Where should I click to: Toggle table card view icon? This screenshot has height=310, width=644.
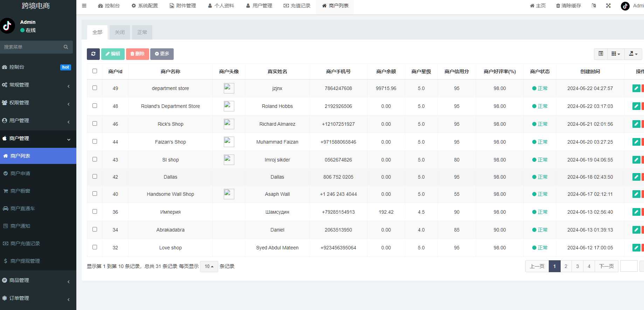click(x=601, y=54)
